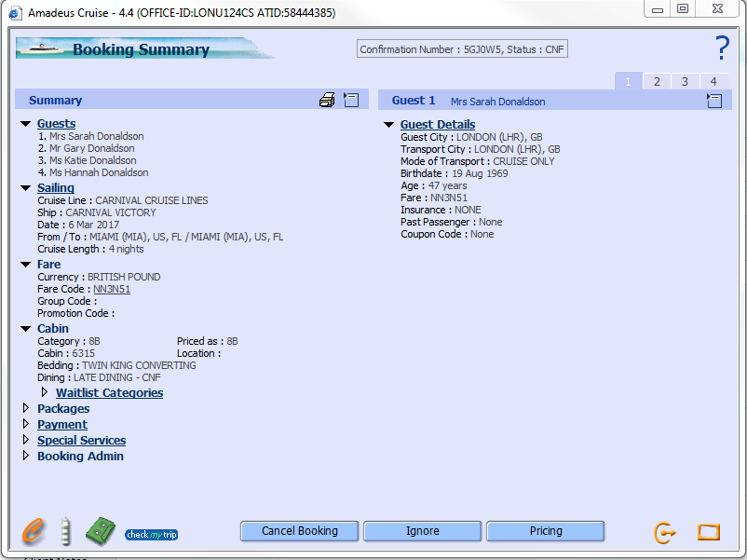This screenshot has width=747, height=560.
Task: Click the Cabin section heading
Action: click(x=53, y=329)
